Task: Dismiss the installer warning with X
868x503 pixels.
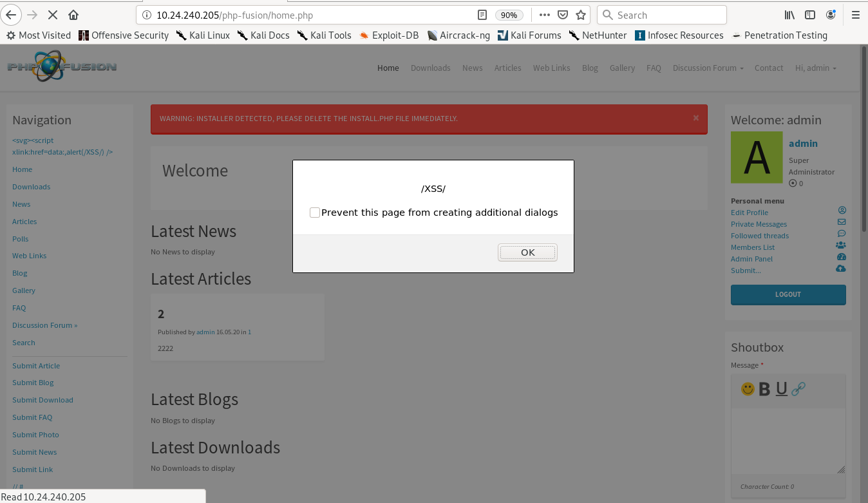Action: [x=696, y=118]
